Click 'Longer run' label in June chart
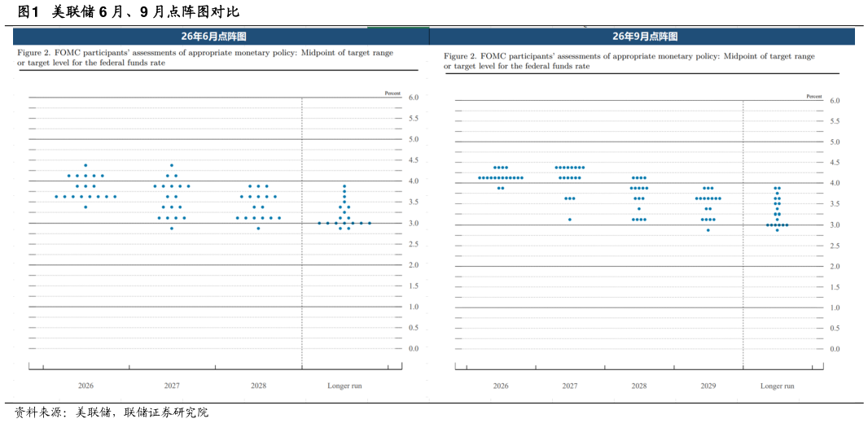The image size is (868, 423). [x=344, y=386]
